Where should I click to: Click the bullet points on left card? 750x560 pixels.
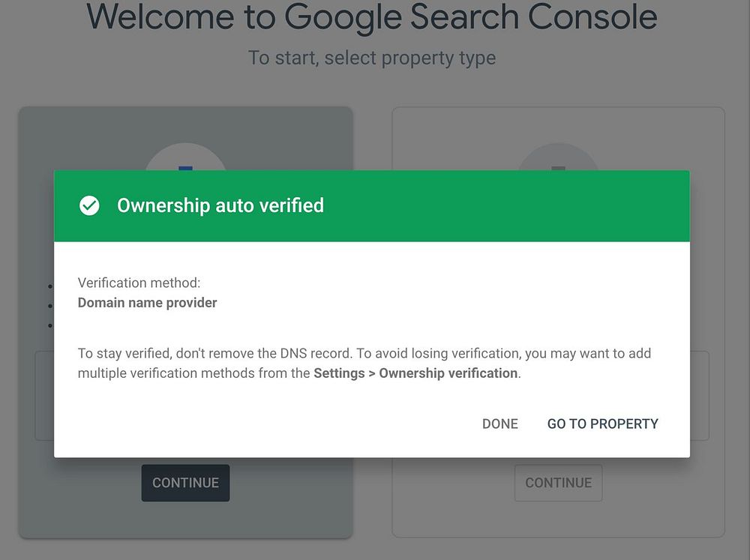49,306
